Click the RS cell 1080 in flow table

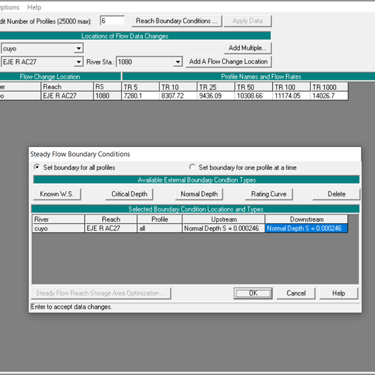click(107, 96)
